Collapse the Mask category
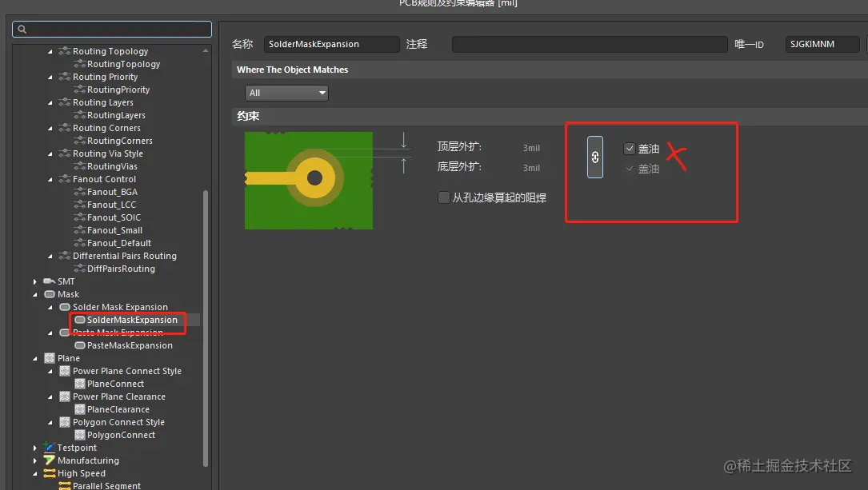Image resolution: width=868 pixels, height=490 pixels. pyautogui.click(x=35, y=294)
